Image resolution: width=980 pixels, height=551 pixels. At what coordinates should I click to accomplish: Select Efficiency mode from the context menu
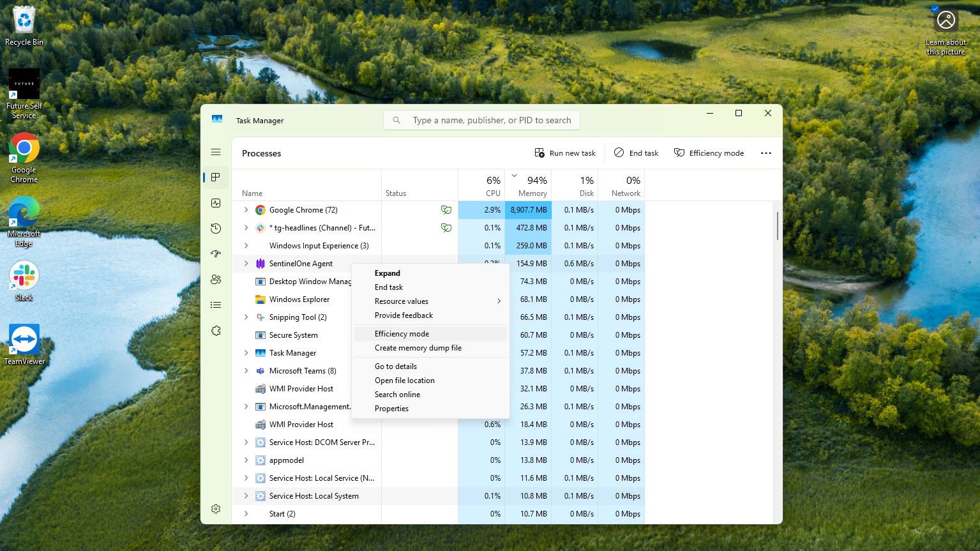tap(402, 333)
